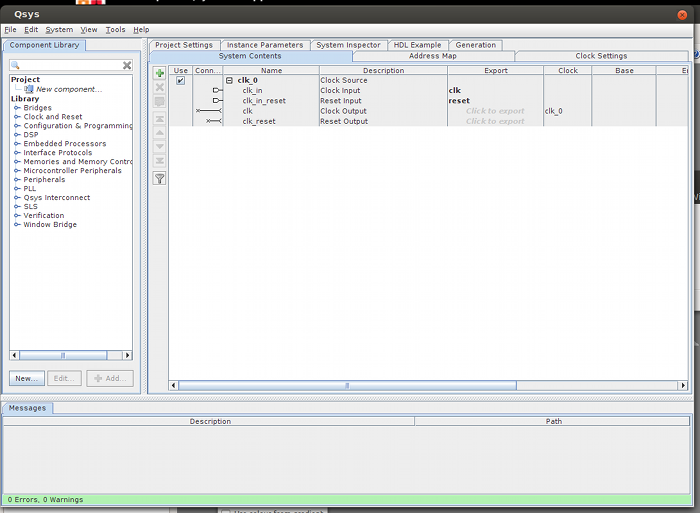
Task: Uncheck the Use checkbox for clk_0
Action: 180,81
